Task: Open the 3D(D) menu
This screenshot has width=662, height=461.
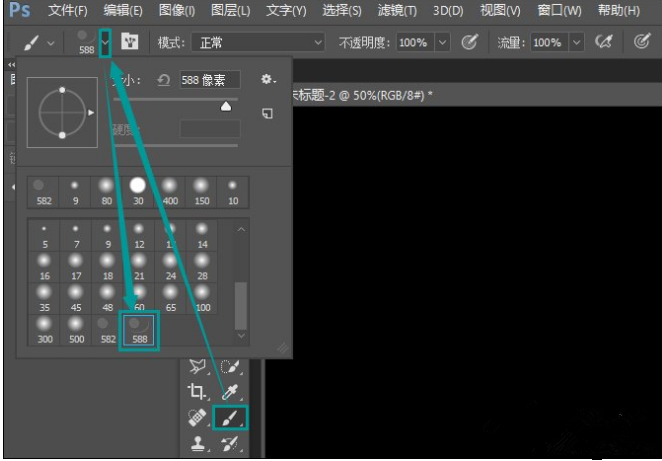Action: pyautogui.click(x=448, y=11)
